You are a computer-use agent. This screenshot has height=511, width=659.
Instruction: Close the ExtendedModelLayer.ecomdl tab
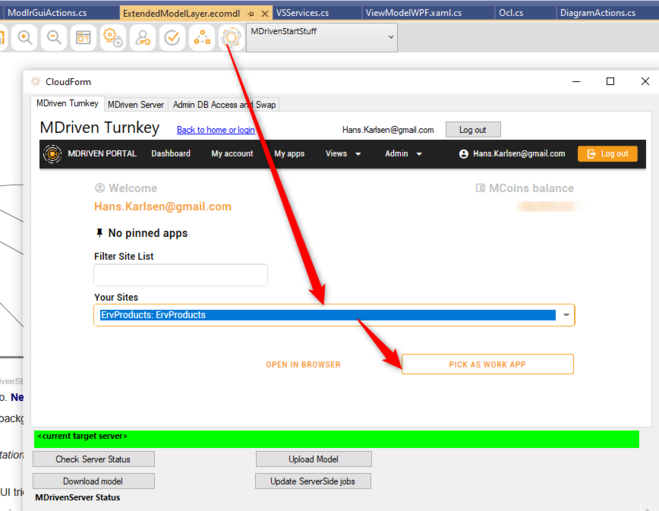[265, 13]
